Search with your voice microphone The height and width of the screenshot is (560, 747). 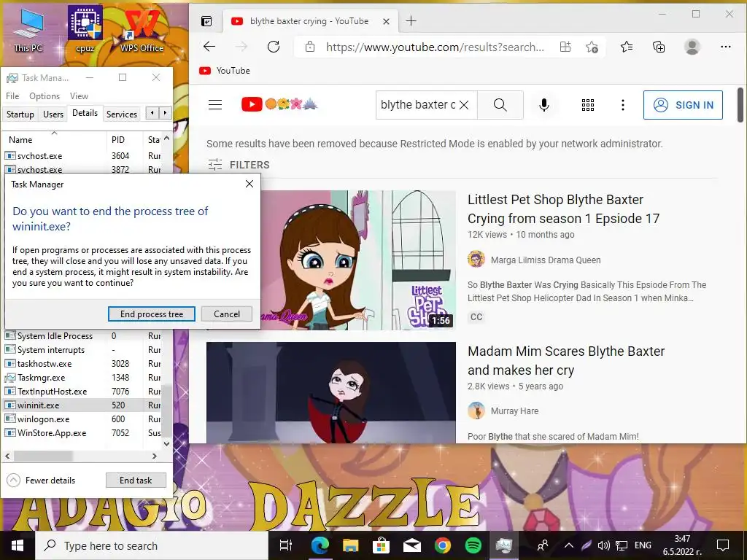[543, 105]
